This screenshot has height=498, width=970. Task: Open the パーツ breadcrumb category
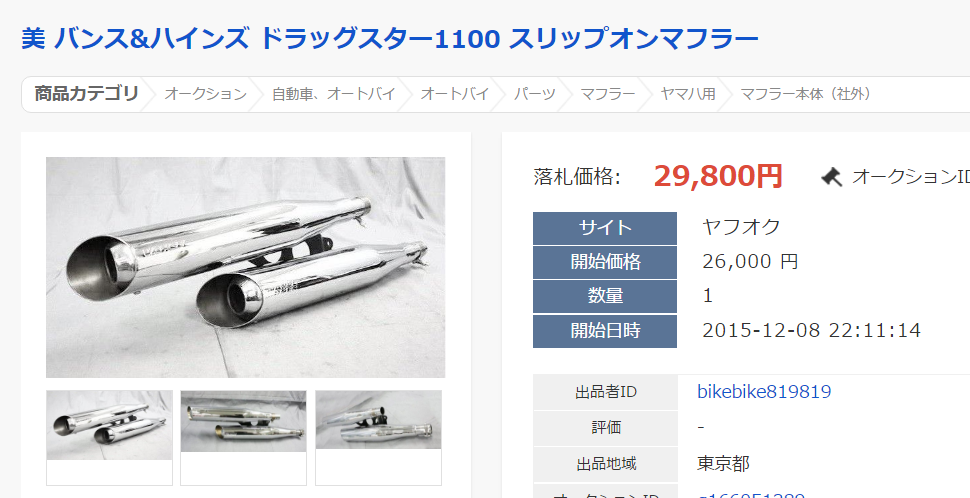click(534, 94)
